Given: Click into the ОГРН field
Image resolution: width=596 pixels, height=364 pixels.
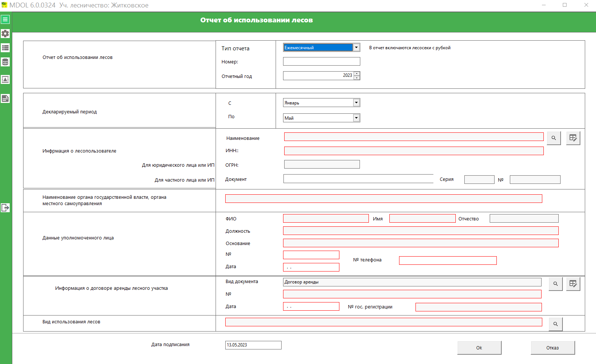Looking at the screenshot, I should (x=322, y=164).
